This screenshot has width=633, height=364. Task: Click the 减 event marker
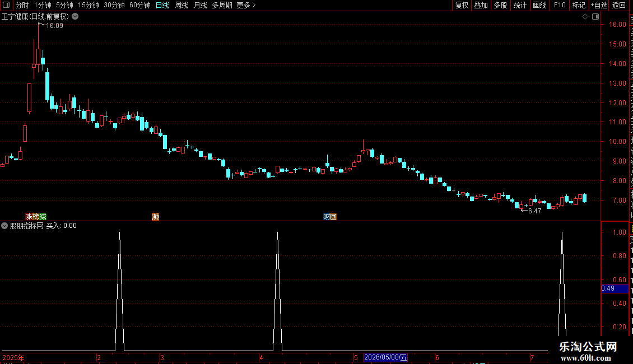(43, 217)
